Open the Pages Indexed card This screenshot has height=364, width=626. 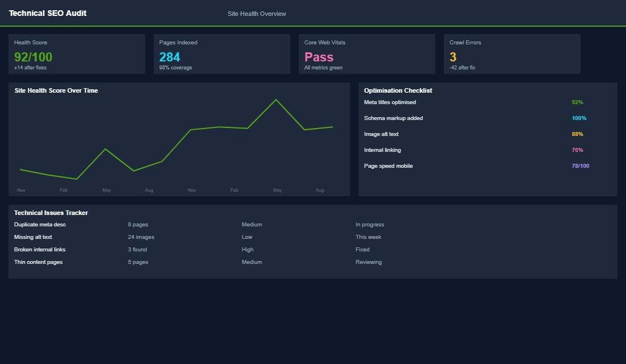pos(221,54)
